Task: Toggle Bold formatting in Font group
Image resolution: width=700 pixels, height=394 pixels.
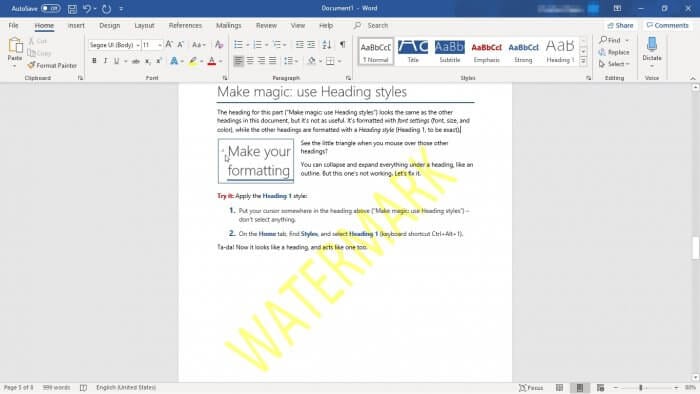Action: [x=94, y=61]
